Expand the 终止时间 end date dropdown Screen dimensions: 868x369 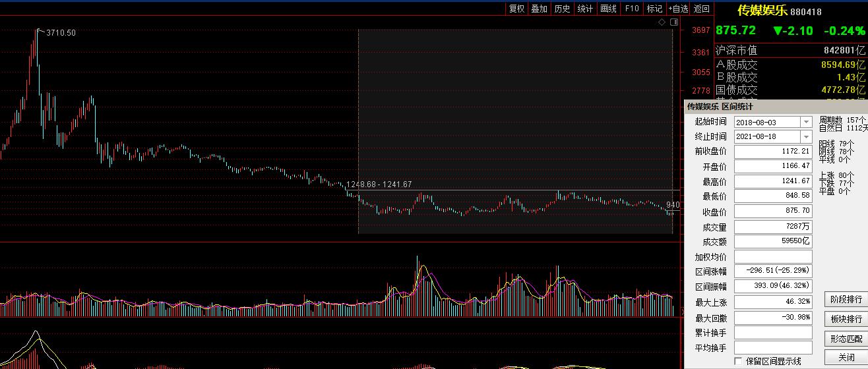tap(806, 137)
